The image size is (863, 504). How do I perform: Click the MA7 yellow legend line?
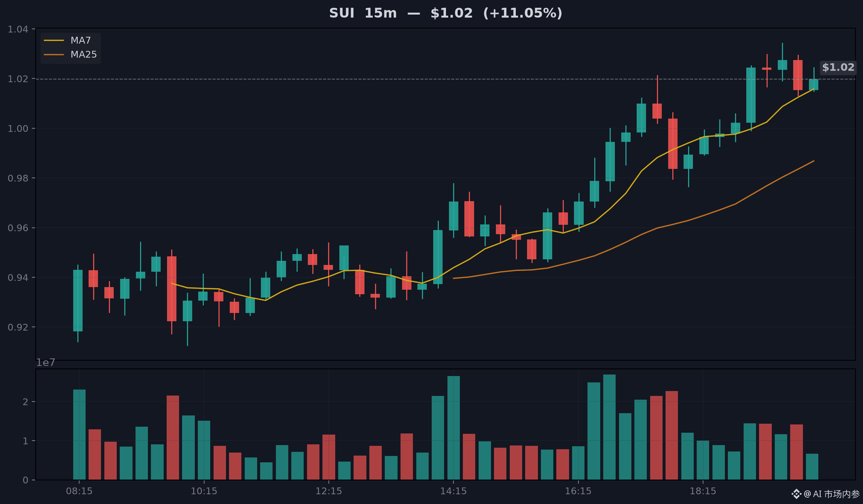54,40
